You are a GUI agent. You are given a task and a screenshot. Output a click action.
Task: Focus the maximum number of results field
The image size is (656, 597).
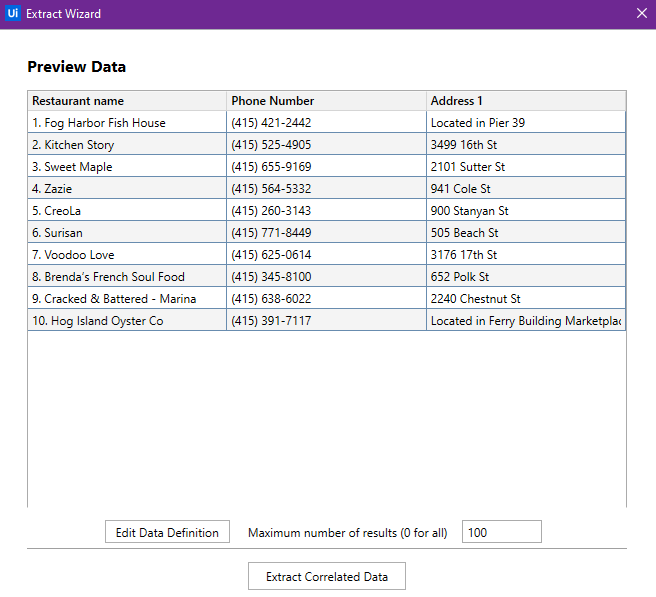pos(502,532)
